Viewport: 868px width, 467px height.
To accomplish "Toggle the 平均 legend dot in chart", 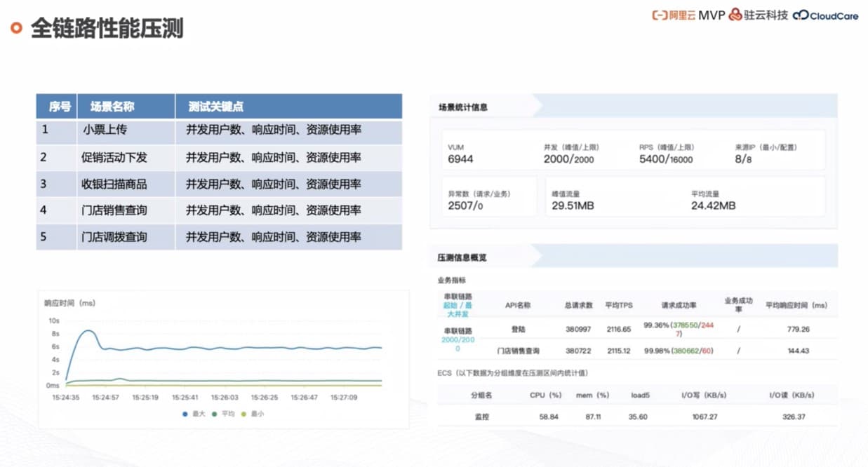I will pyautogui.click(x=216, y=414).
